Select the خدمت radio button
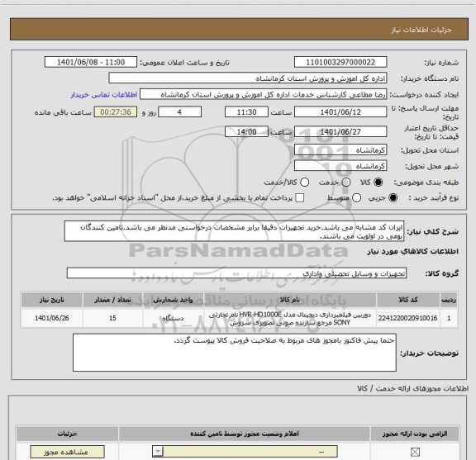Image resolution: width=476 pixels, height=460 pixels. pyautogui.click(x=346, y=182)
